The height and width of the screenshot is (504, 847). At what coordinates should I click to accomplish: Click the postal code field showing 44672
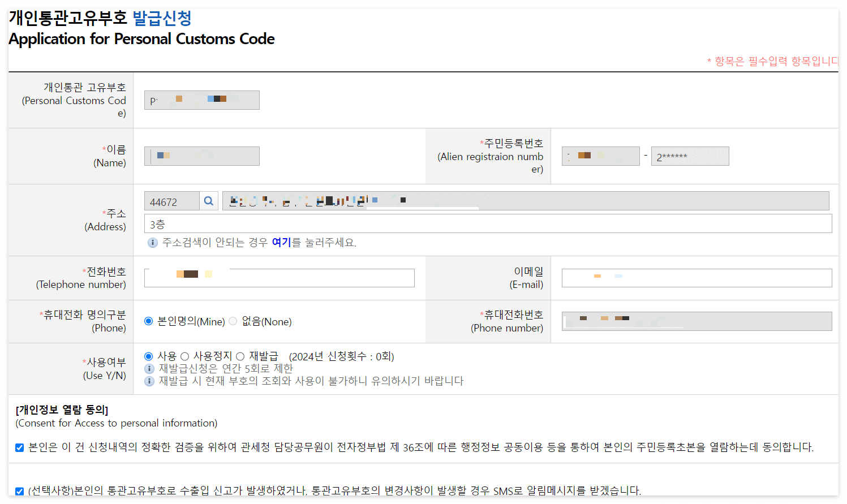[x=172, y=201]
